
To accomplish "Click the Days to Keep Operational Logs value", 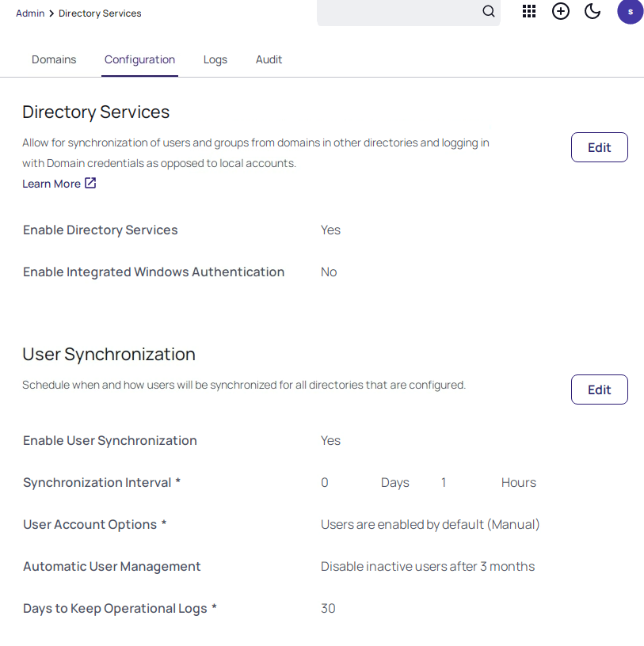I will 328,608.
